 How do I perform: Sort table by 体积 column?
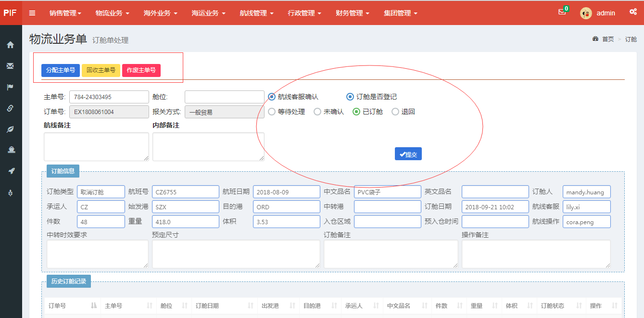[x=519, y=306]
